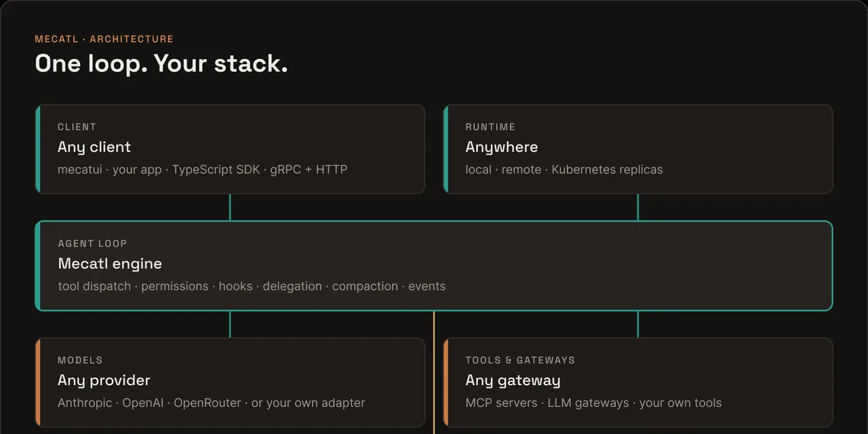868x434 pixels.
Task: Select the "One loop. Your stack." headline
Action: coord(161,63)
